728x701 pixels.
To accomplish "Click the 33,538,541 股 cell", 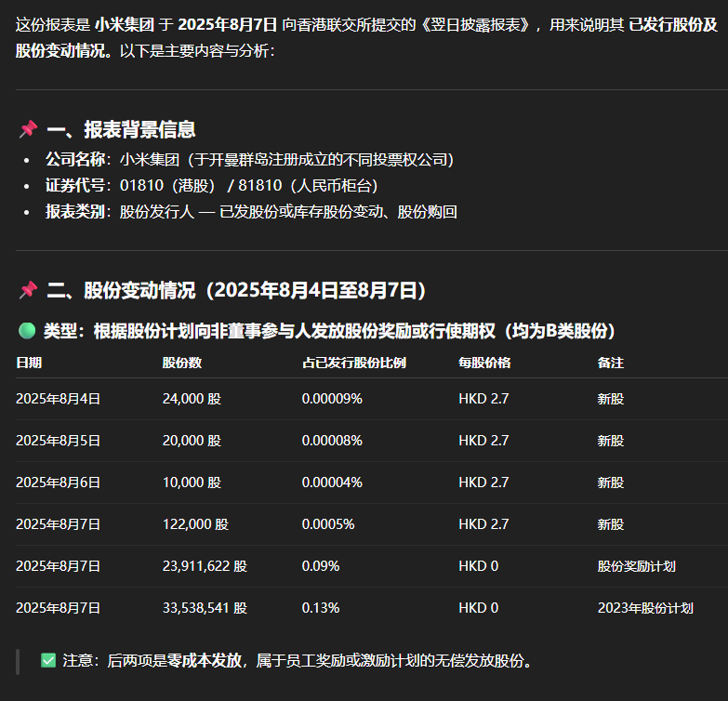I will [205, 608].
